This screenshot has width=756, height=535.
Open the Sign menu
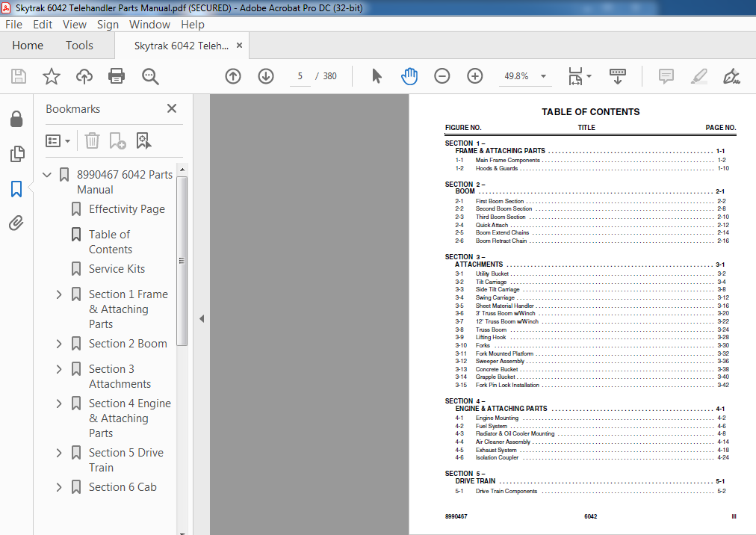pos(108,24)
